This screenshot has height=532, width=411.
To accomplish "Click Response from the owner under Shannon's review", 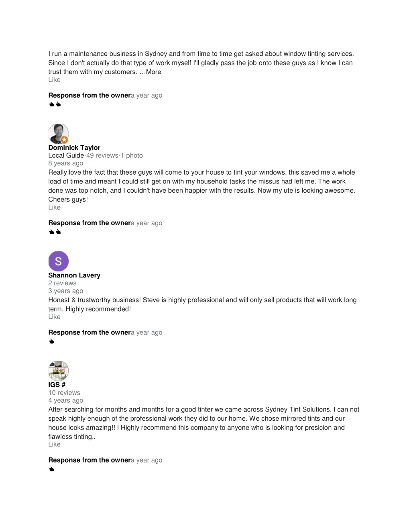I will click(x=90, y=332).
